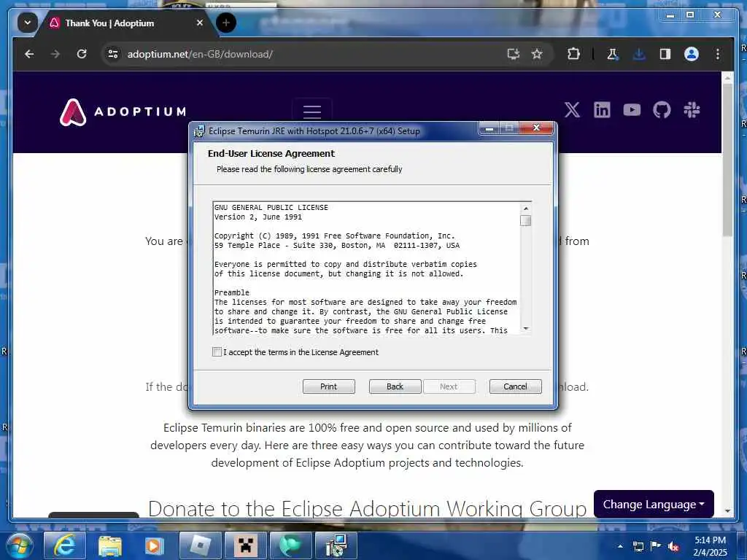Click the Adoptium logo
This screenshot has height=560, width=747.
tap(123, 112)
